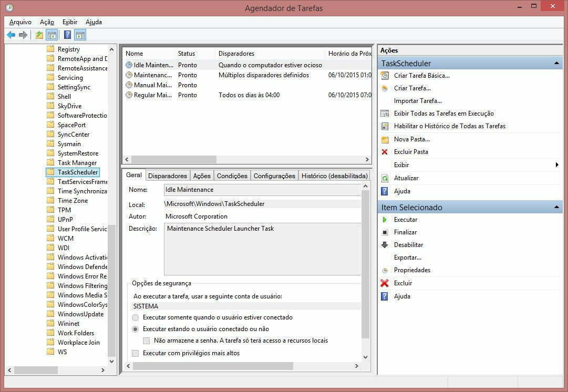Click the app clock icon in the title bar
Viewport: 568px width, 392px height.
click(10, 7)
